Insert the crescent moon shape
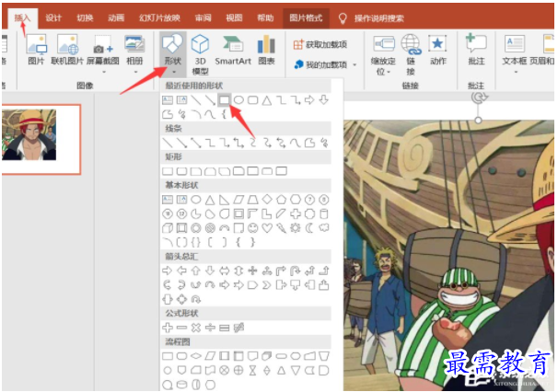The image size is (558, 392). [309, 228]
